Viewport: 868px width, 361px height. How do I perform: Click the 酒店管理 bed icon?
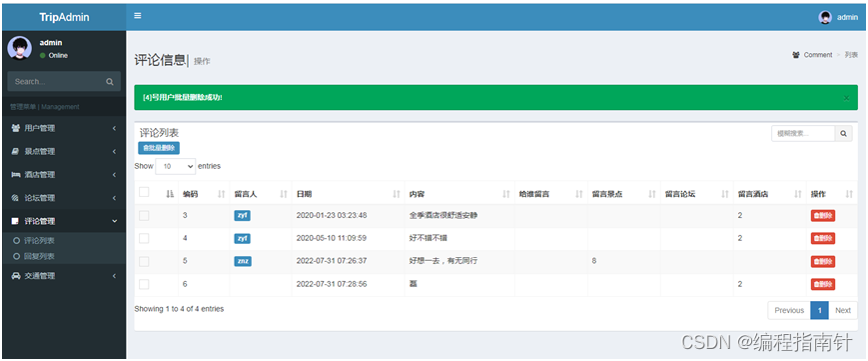click(x=16, y=175)
